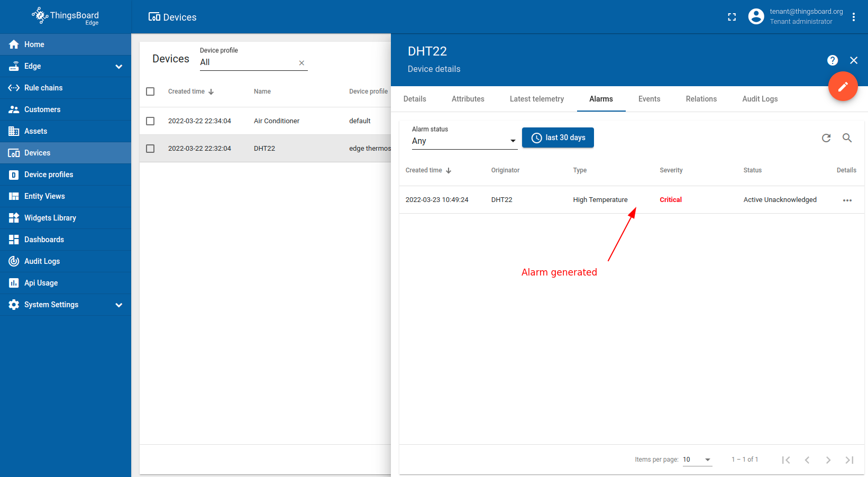Sort alarms by Type column
Screen dimensions: 868x477
click(x=580, y=170)
